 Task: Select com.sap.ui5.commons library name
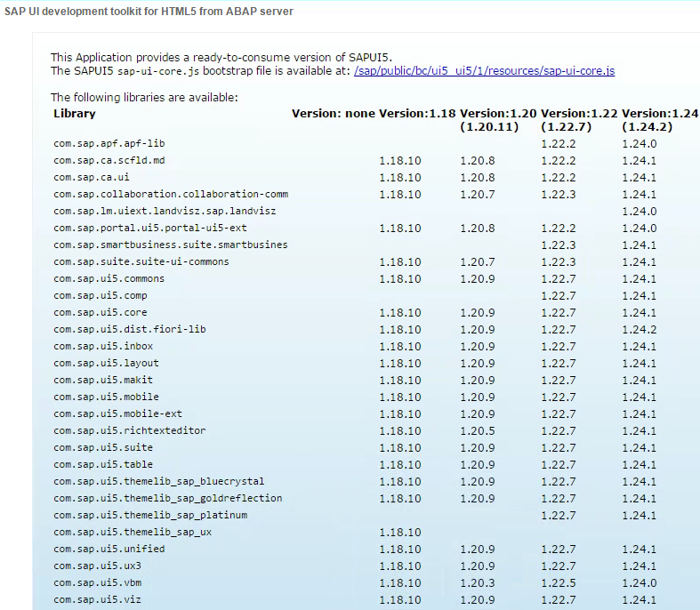(109, 279)
